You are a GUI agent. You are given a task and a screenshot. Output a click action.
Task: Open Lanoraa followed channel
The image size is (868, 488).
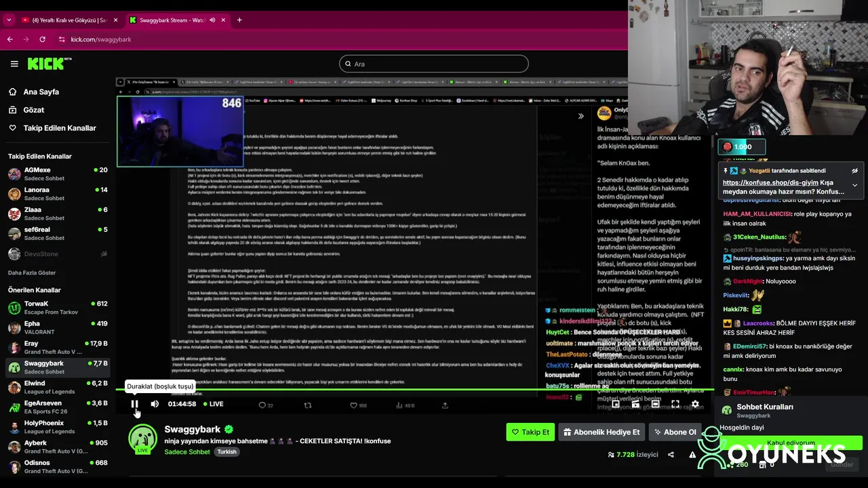click(x=57, y=194)
